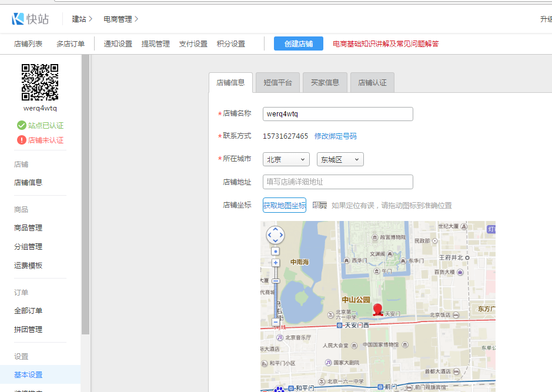The height and width of the screenshot is (392, 552).
Task: Click the red 店铺未认证 warning icon
Action: [22, 140]
